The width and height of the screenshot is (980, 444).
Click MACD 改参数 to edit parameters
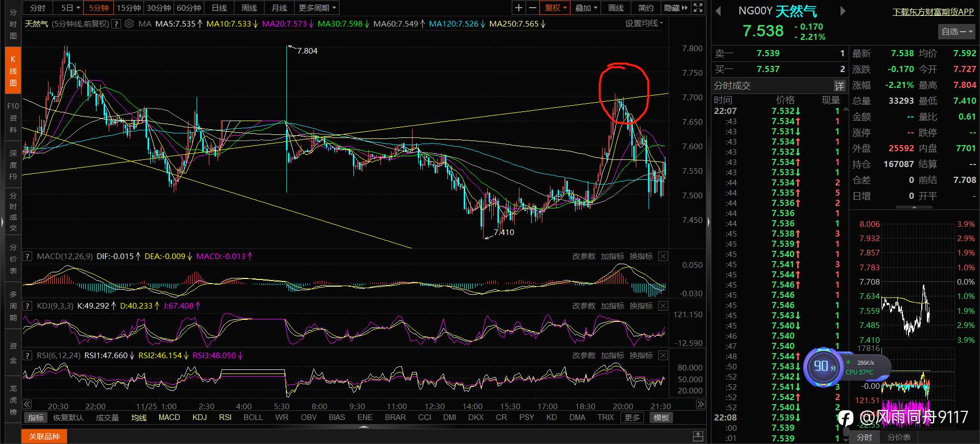[584, 256]
